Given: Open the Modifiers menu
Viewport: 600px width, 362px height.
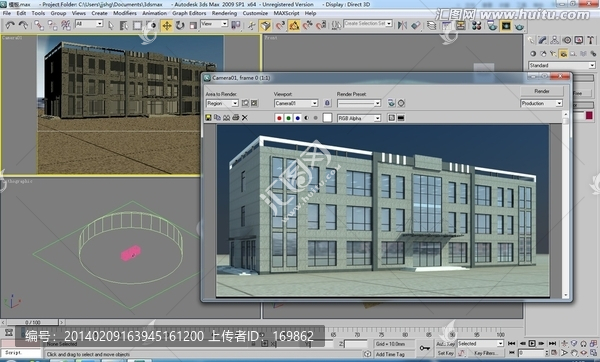Looking at the screenshot, I should point(124,13).
